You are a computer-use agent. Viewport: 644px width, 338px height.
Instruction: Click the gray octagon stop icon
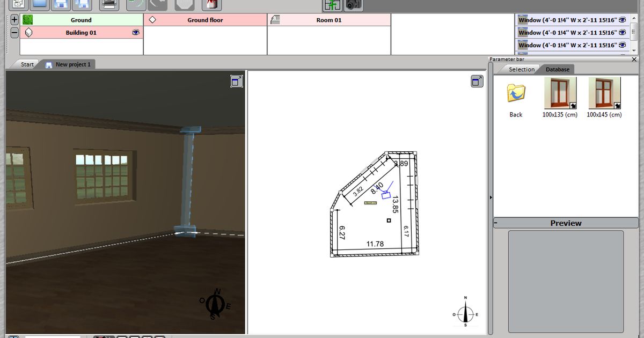(x=185, y=4)
